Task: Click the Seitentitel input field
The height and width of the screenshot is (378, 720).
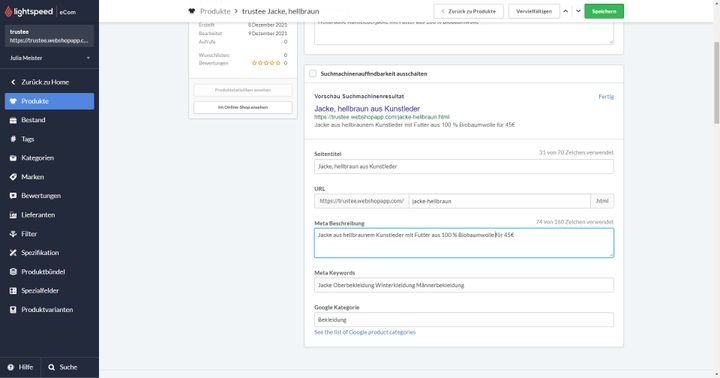Action: click(x=464, y=167)
